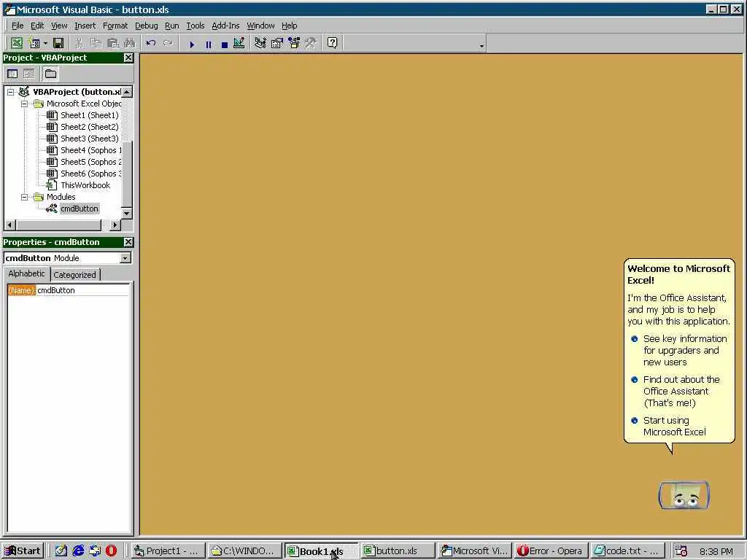Open Object Browser toolbar icon
Image resolution: width=747 pixels, height=560 pixels.
pos(294,43)
